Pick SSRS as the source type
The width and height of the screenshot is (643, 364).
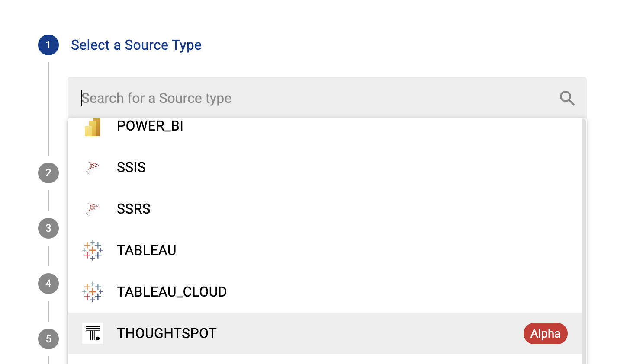(134, 209)
